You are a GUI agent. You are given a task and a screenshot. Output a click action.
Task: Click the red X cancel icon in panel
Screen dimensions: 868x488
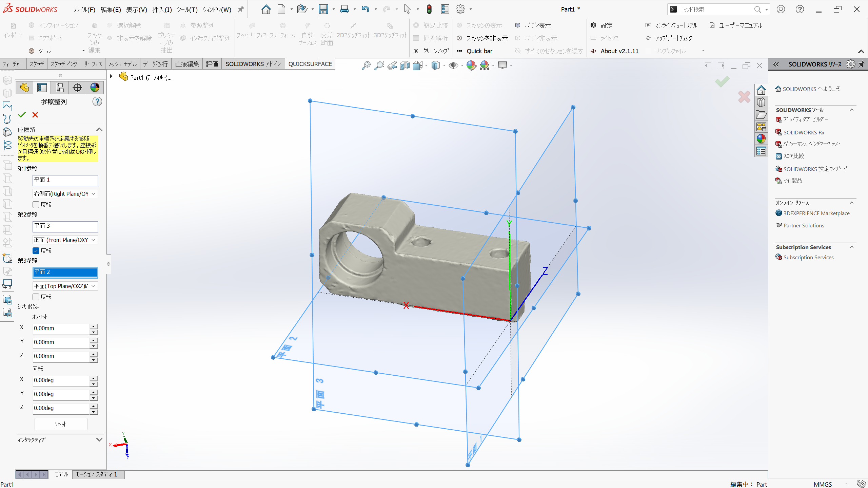click(35, 115)
